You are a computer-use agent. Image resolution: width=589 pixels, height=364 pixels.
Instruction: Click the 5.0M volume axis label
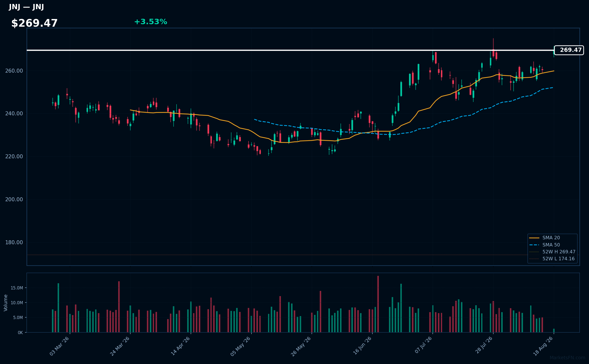(x=18, y=318)
